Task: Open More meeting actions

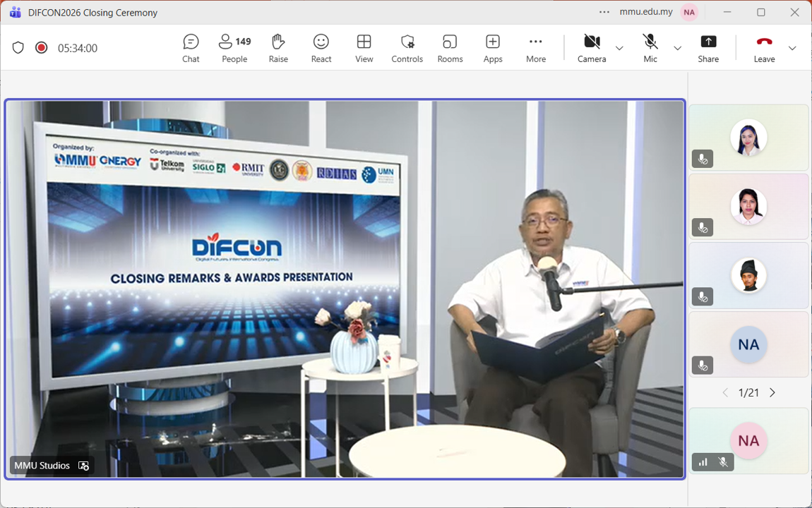Action: [x=536, y=48]
